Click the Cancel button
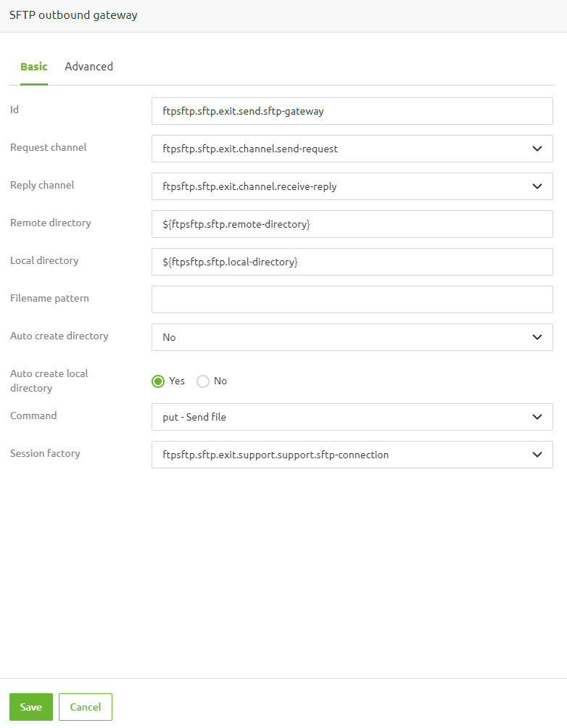 pos(85,707)
